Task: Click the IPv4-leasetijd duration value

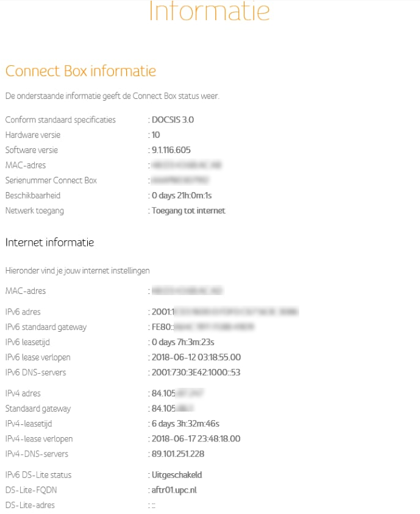Action: tap(185, 424)
